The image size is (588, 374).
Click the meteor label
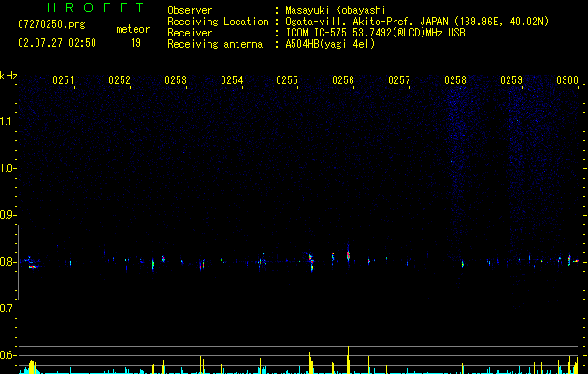pos(133,29)
